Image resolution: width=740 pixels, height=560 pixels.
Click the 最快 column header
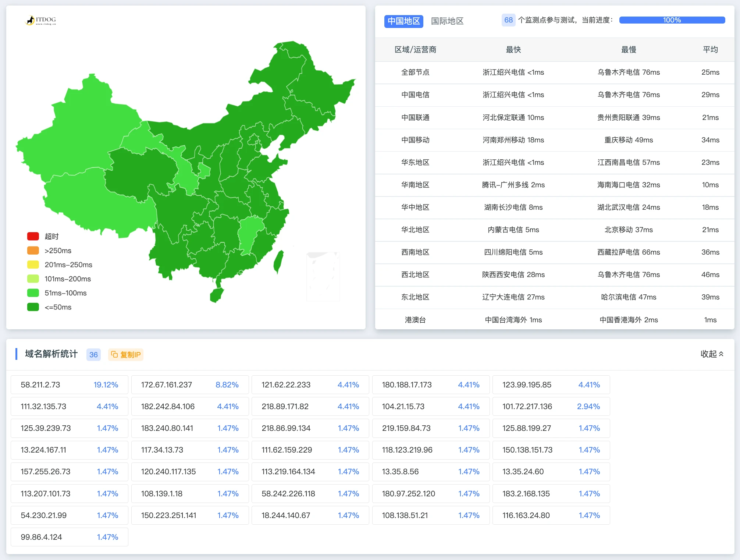(x=513, y=50)
